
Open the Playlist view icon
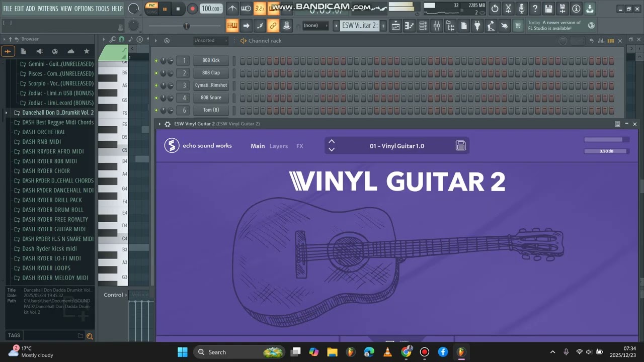coord(396,26)
